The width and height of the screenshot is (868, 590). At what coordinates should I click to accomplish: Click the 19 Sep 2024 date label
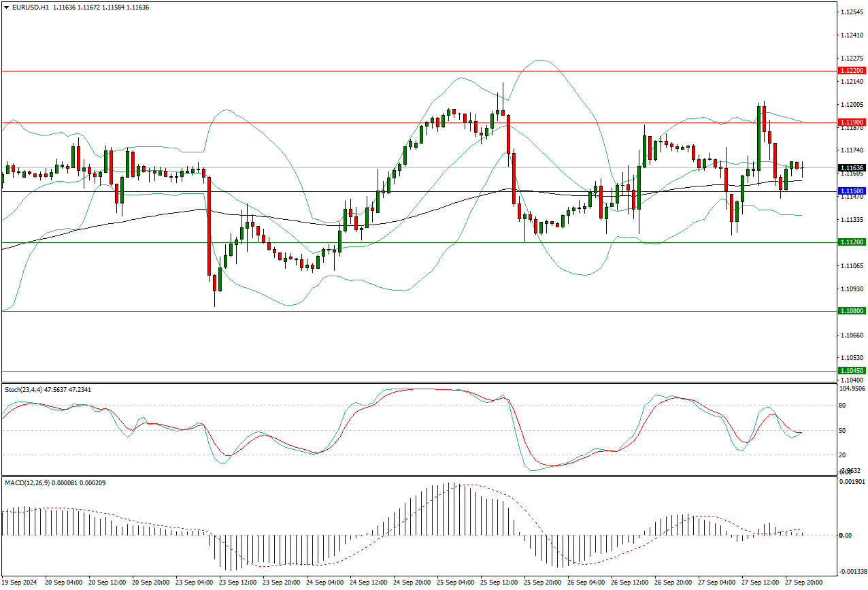(x=21, y=583)
